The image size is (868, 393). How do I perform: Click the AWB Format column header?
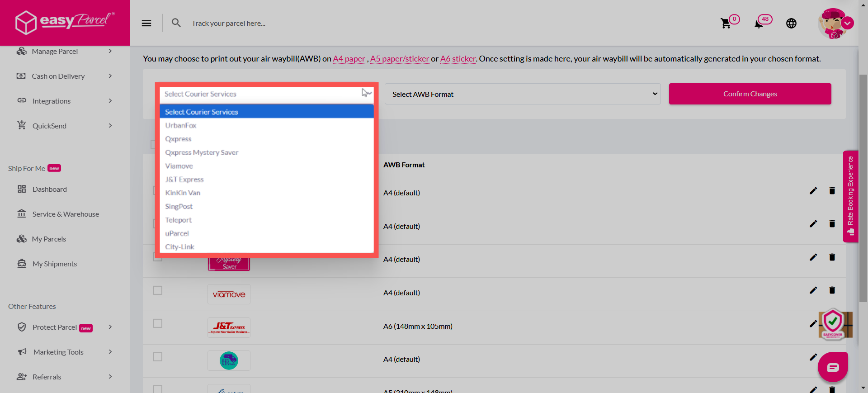pos(404,165)
